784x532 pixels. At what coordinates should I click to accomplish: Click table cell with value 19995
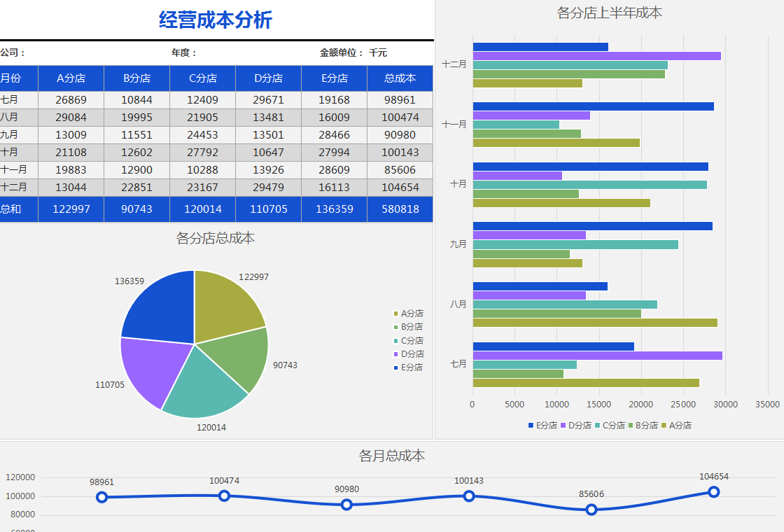pyautogui.click(x=137, y=118)
